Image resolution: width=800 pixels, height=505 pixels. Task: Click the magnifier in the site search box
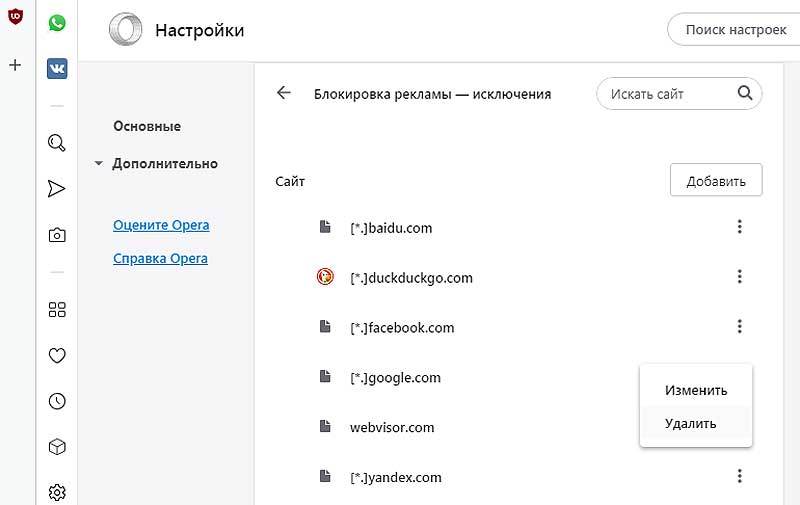point(745,93)
